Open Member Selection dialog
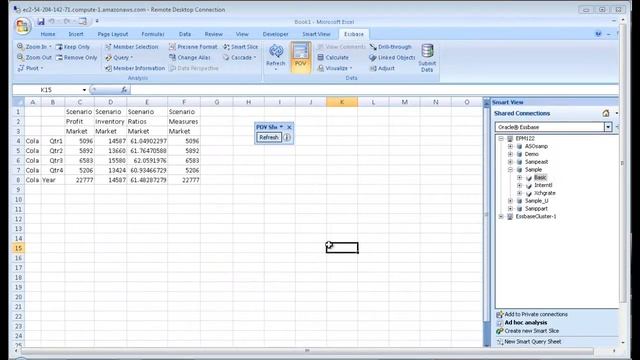640x360 pixels. pyautogui.click(x=131, y=47)
